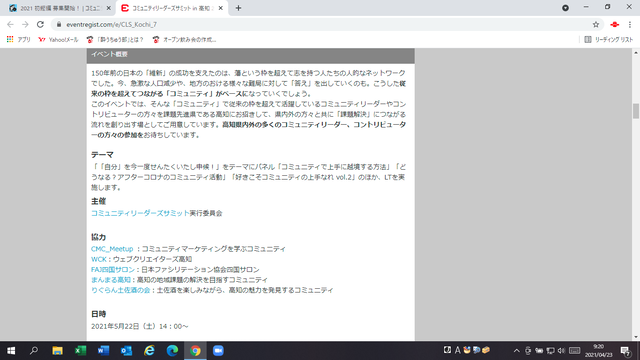640x360 pixels.
Task: Click the Chrome profile circle icon
Action: (565, 8)
